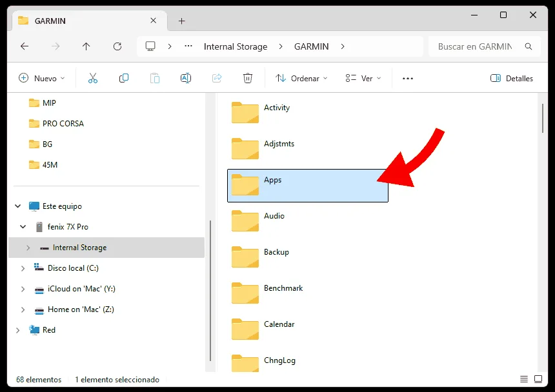
Task: Open a new tab with plus
Action: click(181, 21)
